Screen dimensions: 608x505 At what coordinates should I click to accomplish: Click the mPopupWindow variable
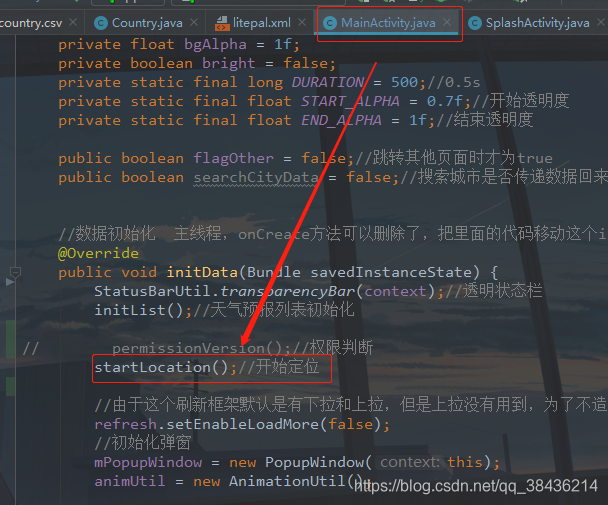[148, 462]
